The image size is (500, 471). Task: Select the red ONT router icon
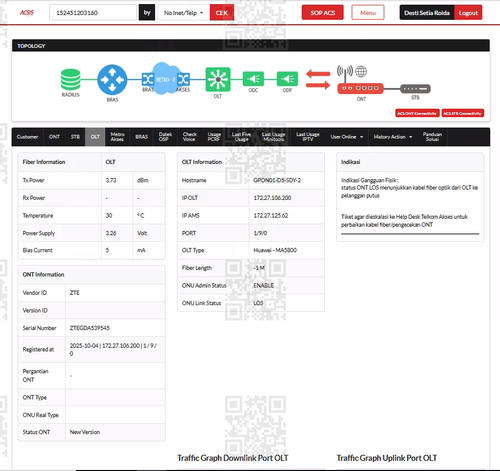(360, 88)
